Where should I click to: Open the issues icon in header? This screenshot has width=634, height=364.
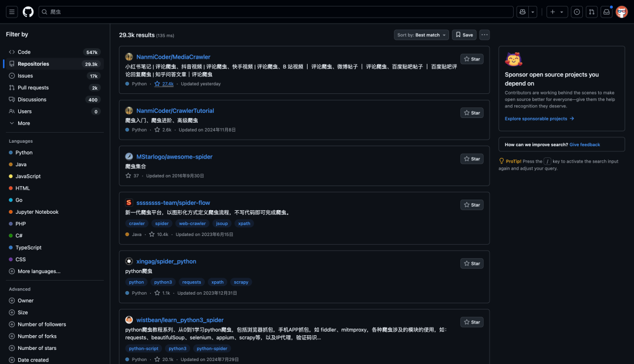click(x=577, y=12)
